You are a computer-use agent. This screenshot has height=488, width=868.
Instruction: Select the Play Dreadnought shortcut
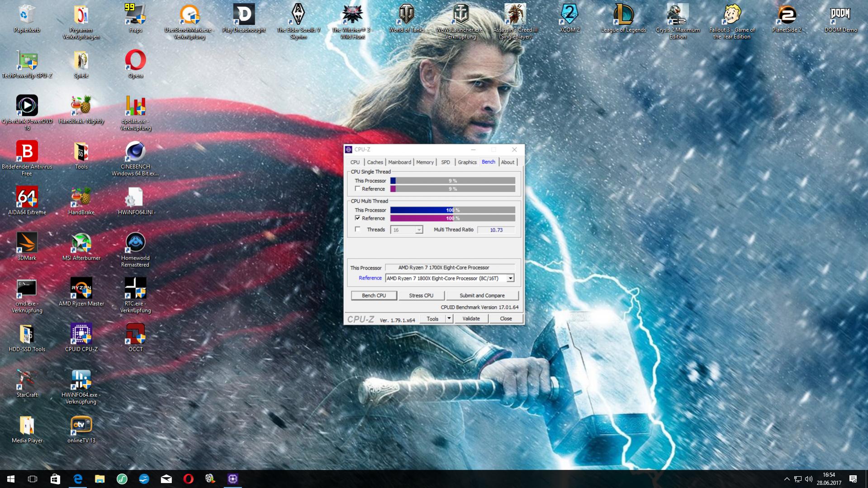coord(244,19)
